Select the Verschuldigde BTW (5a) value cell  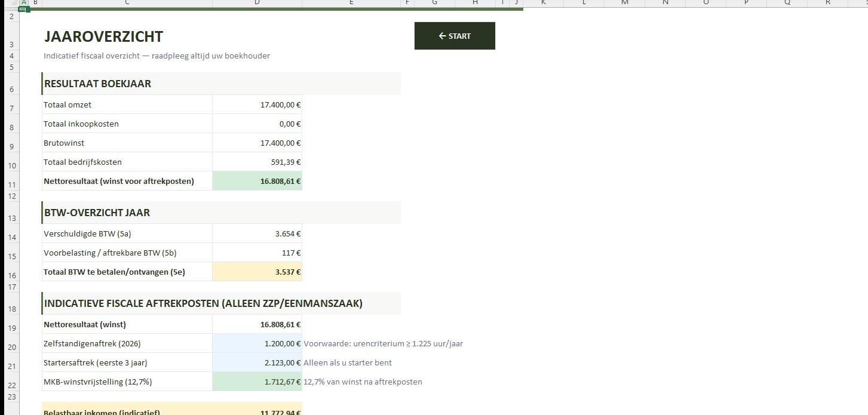coord(257,233)
